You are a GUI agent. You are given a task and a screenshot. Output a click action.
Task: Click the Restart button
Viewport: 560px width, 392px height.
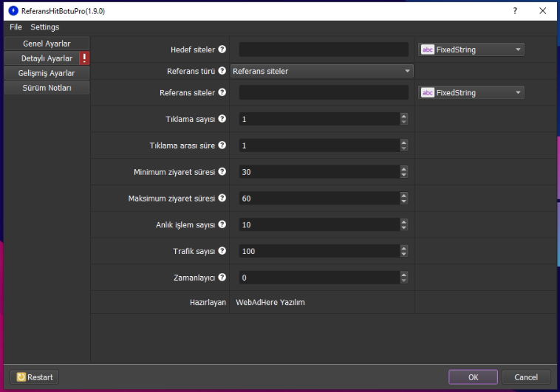(x=35, y=377)
